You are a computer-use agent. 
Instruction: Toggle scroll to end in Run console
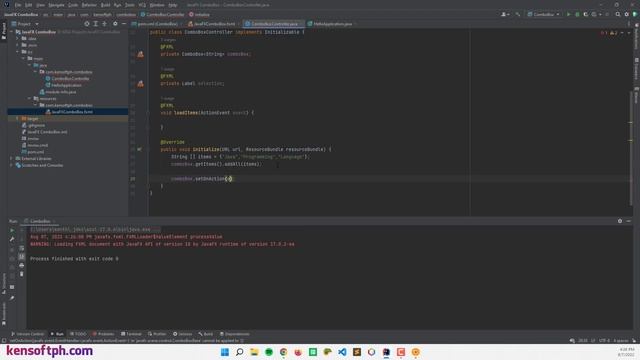click(x=22, y=257)
